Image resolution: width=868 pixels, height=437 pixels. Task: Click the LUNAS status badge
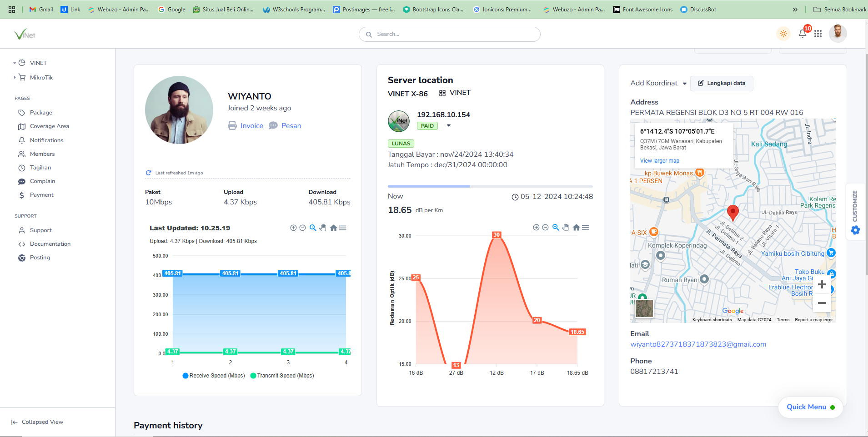401,144
